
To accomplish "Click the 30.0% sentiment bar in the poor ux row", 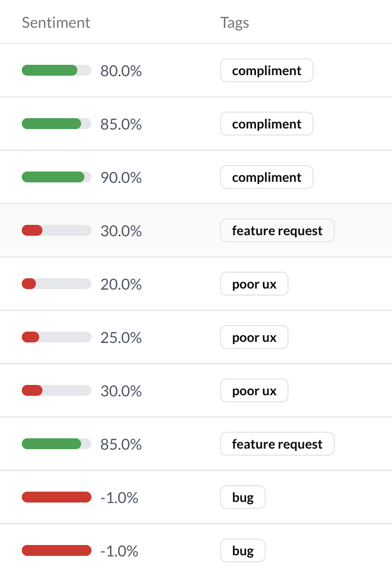I will (56, 390).
